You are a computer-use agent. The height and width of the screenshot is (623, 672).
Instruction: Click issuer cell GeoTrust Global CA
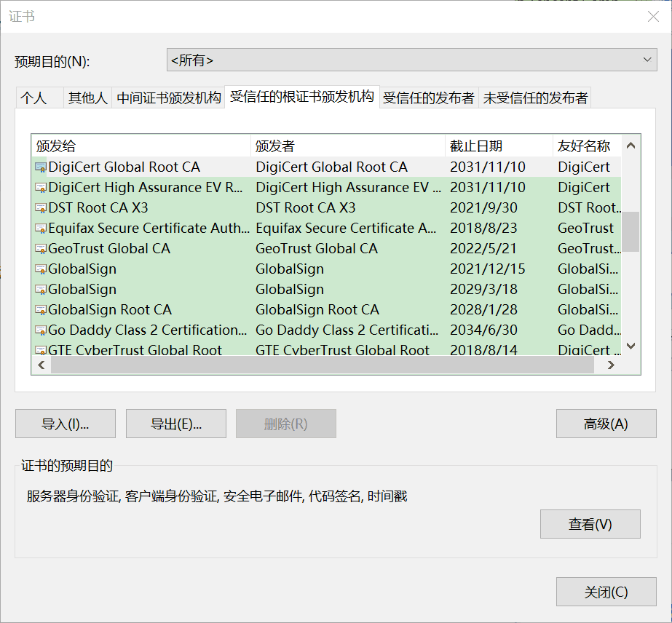pos(316,248)
